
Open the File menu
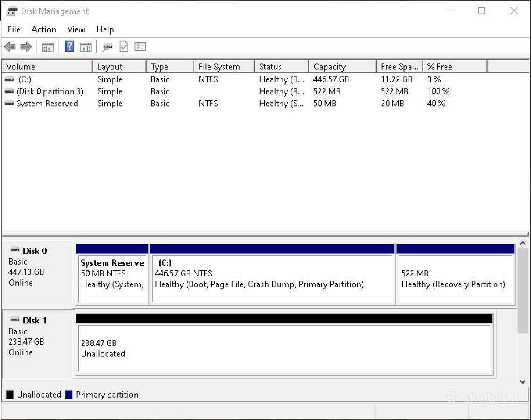14,29
